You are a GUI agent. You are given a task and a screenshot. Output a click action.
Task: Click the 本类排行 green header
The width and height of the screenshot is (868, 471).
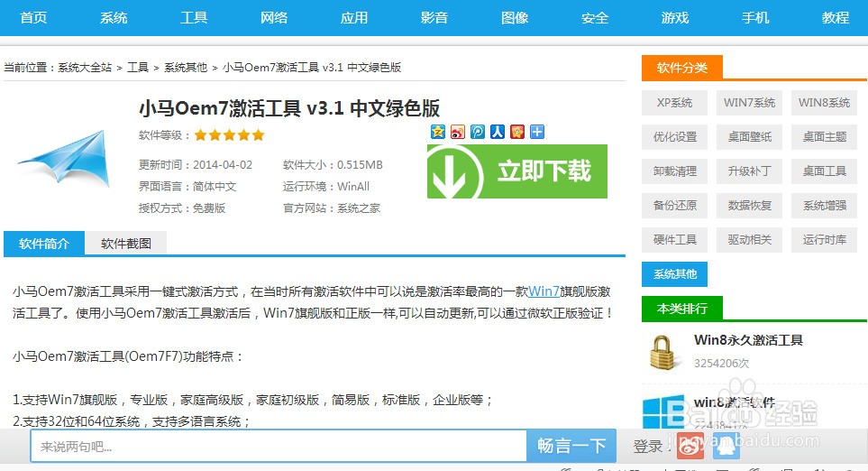(682, 309)
